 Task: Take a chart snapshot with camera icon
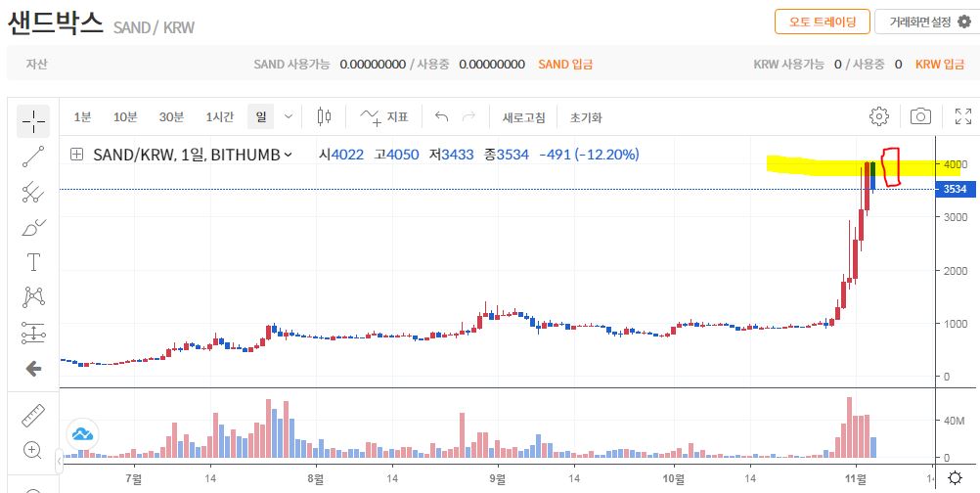coord(920,116)
